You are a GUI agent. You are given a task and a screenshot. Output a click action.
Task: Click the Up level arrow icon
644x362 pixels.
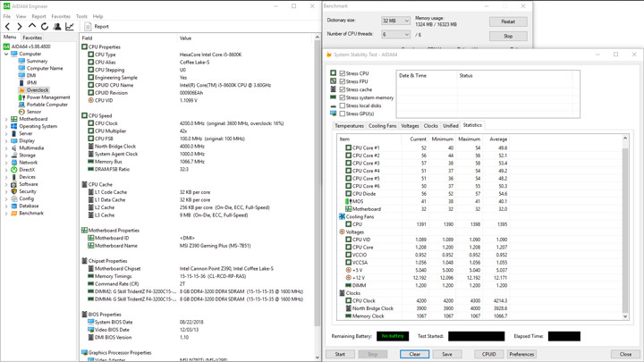tap(32, 26)
